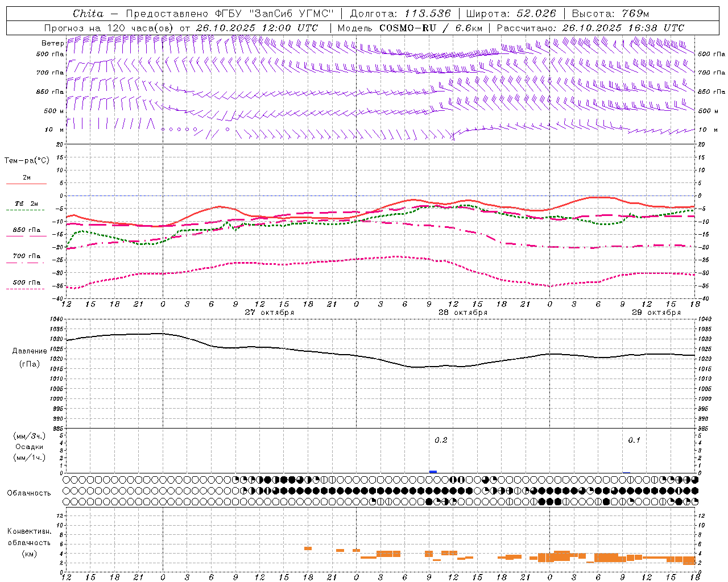
Task: Click the "Высота: 769м" header value
Action: pyautogui.click(x=610, y=14)
